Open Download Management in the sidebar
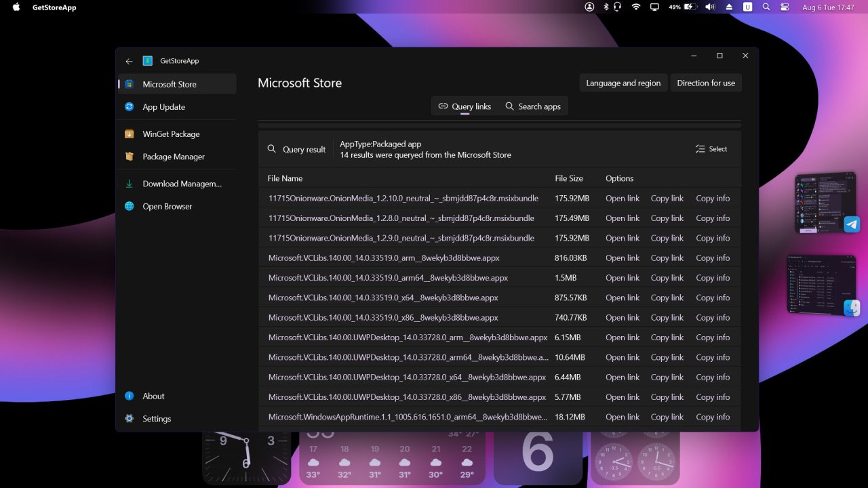The width and height of the screenshot is (868, 488). [181, 184]
